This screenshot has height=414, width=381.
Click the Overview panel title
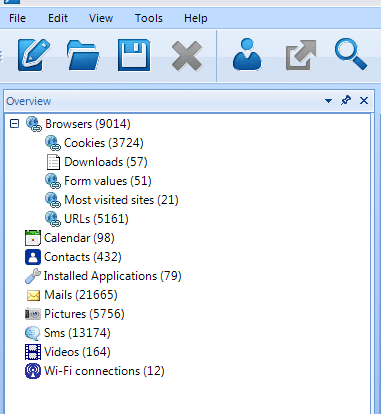(x=29, y=101)
